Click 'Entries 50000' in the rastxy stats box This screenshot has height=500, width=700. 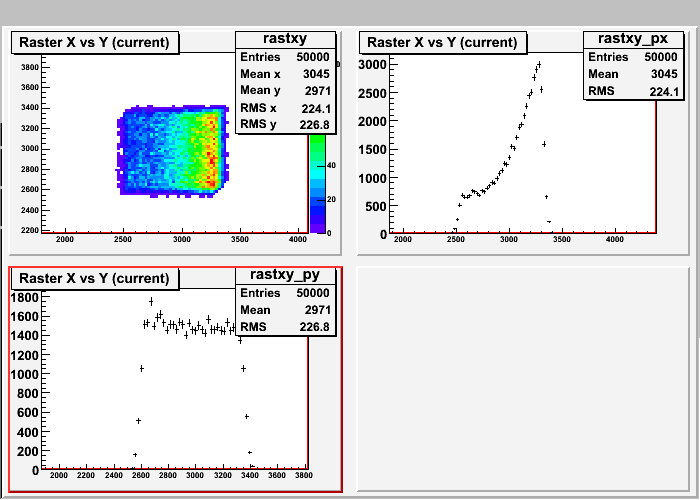pyautogui.click(x=285, y=57)
